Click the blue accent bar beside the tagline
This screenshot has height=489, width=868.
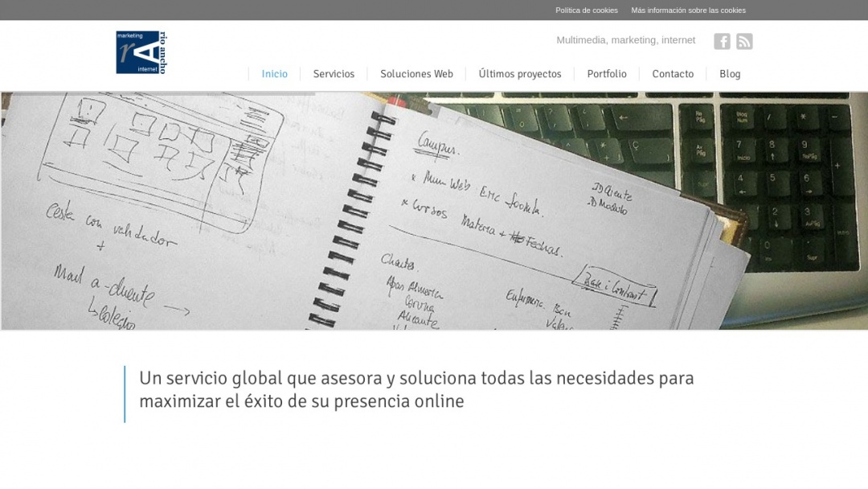(x=125, y=394)
